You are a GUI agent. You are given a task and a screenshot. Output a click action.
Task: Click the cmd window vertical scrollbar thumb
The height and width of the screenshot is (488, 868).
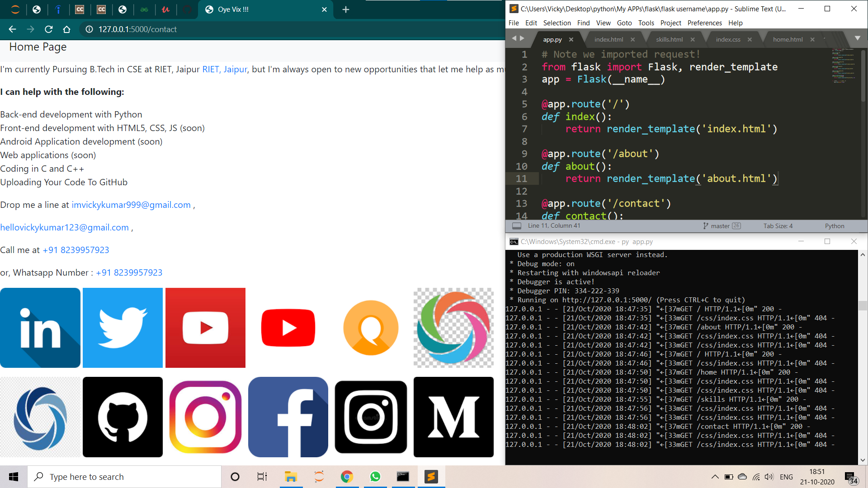863,306
